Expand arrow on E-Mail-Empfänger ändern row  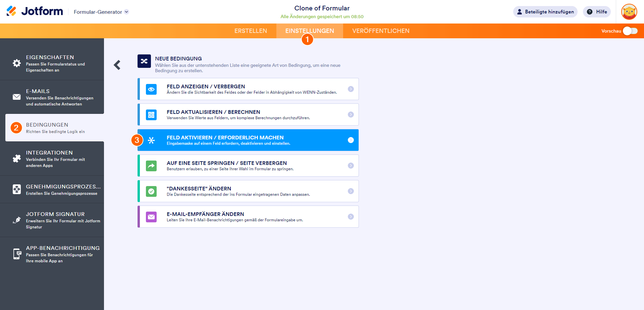(351, 217)
